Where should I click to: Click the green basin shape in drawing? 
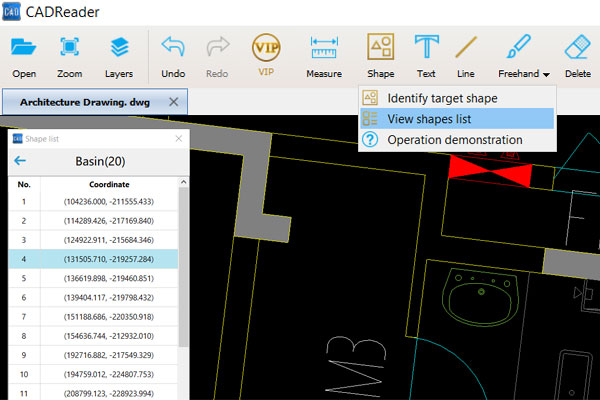(x=480, y=297)
